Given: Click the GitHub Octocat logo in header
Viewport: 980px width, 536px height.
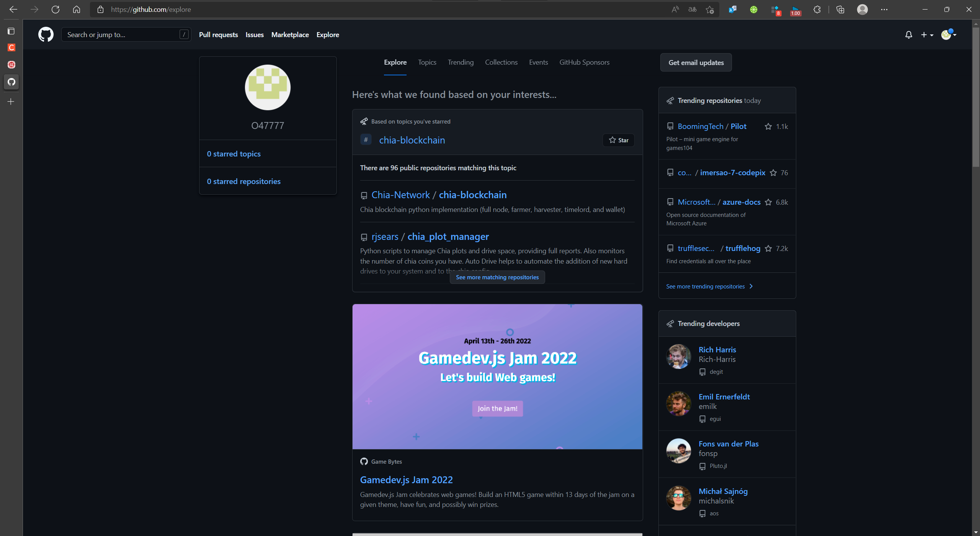Looking at the screenshot, I should tap(46, 34).
